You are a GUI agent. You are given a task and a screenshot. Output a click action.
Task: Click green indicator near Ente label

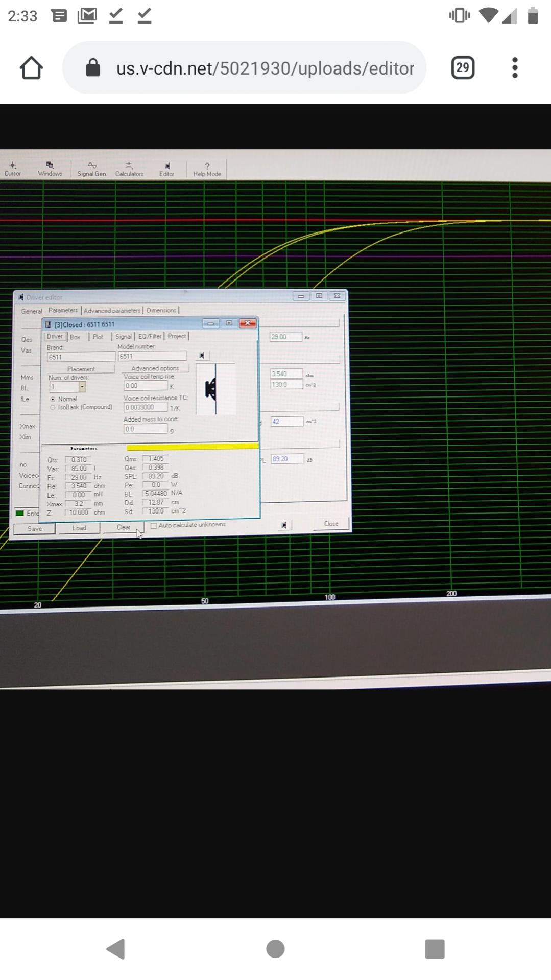click(20, 513)
